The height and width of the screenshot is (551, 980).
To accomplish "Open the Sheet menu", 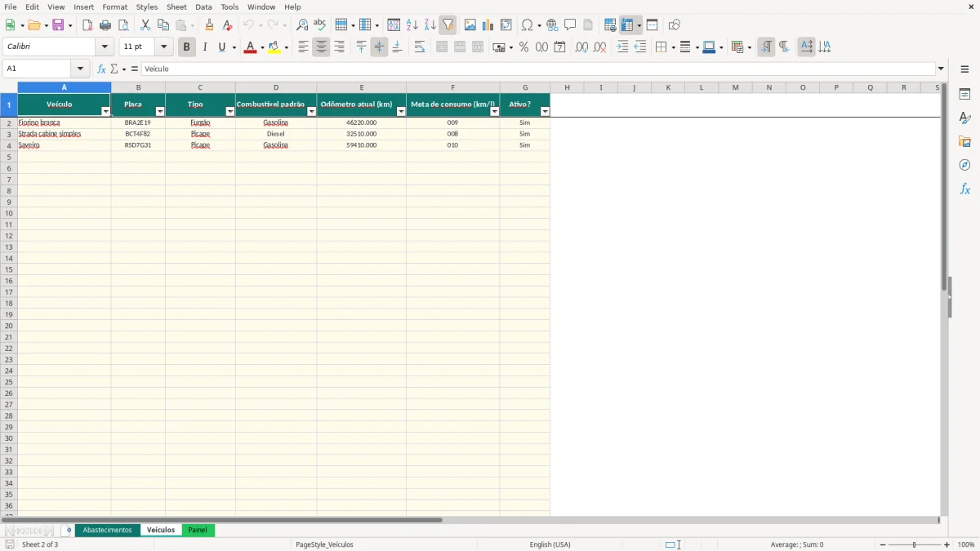I will (176, 7).
